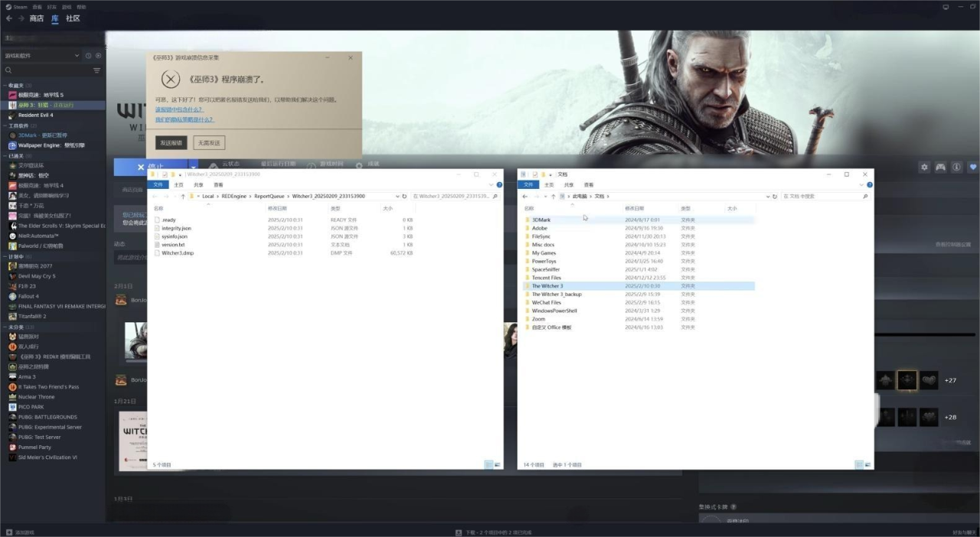Switch to large icons view in Documents window

point(867,464)
